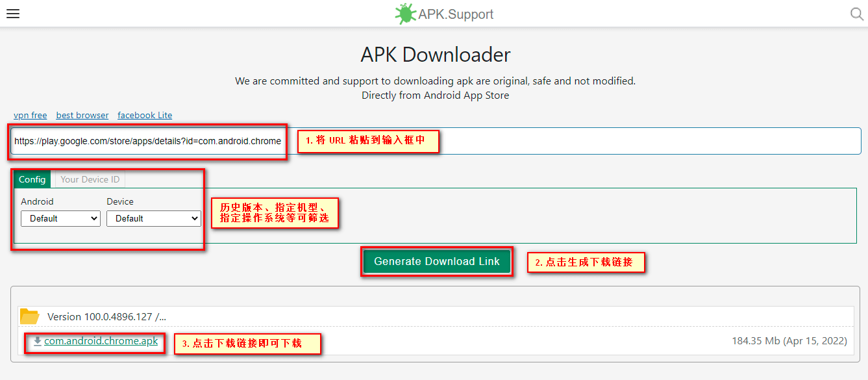Follow the best browser link

coord(82,115)
